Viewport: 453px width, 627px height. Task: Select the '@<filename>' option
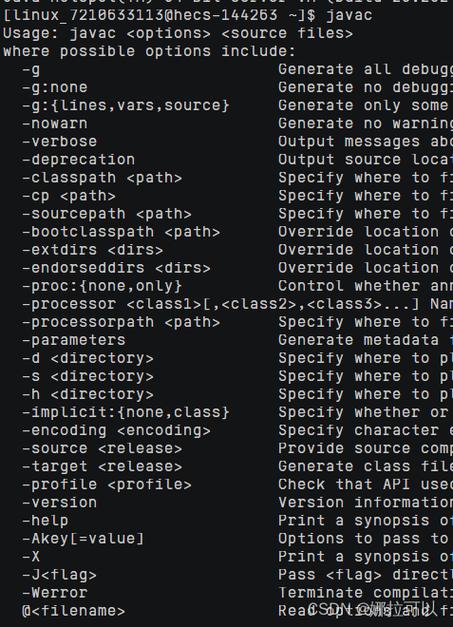pyautogui.click(x=74, y=611)
